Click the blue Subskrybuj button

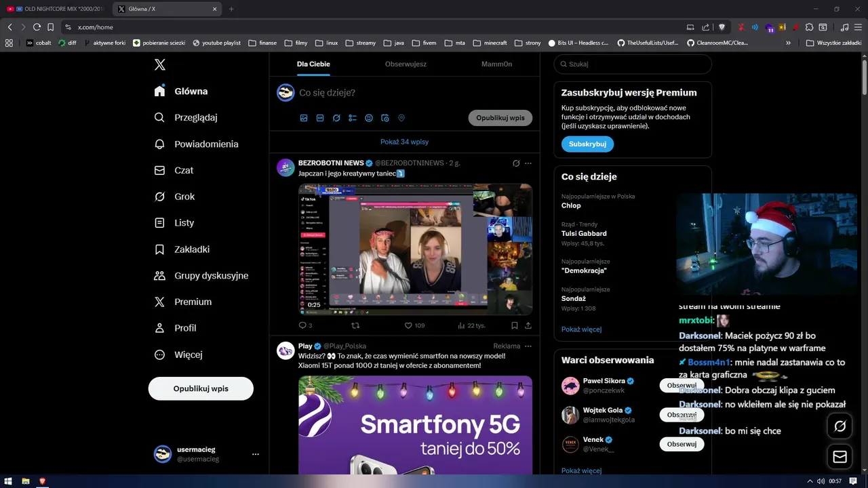coord(587,144)
